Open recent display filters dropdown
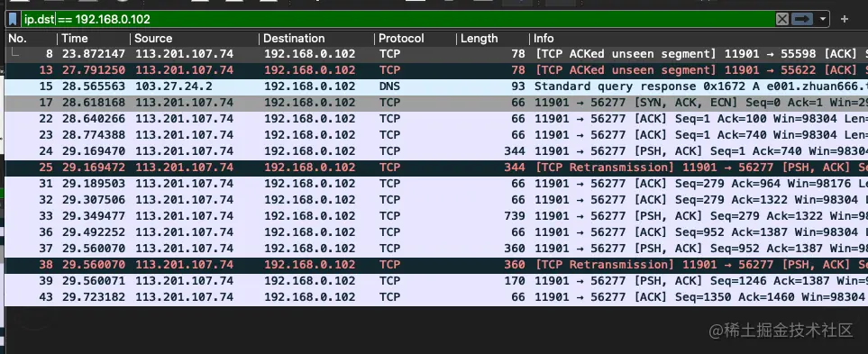The width and height of the screenshot is (868, 354). pyautogui.click(x=823, y=19)
